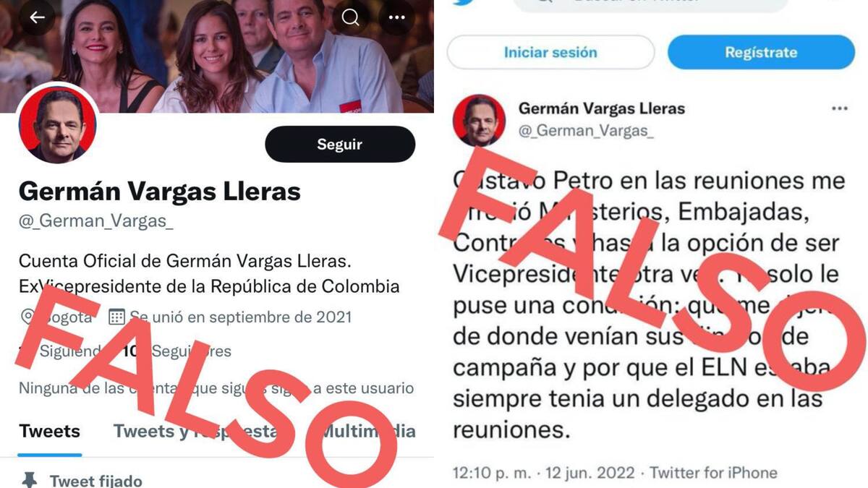Click the tweet author's small avatar

pyautogui.click(x=479, y=121)
